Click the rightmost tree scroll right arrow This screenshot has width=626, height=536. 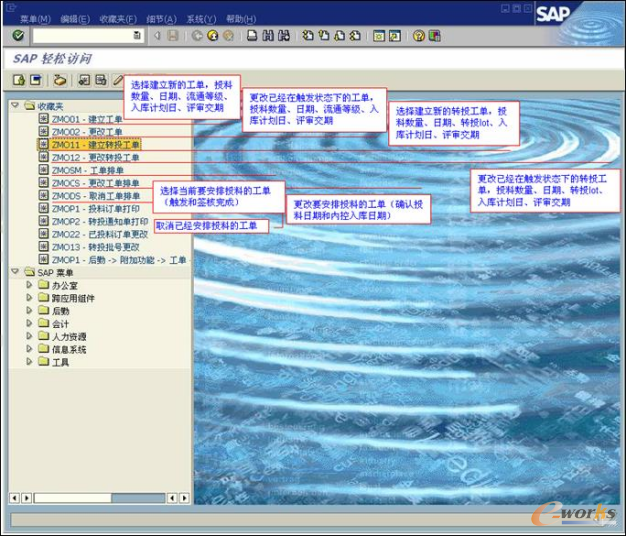click(x=184, y=498)
